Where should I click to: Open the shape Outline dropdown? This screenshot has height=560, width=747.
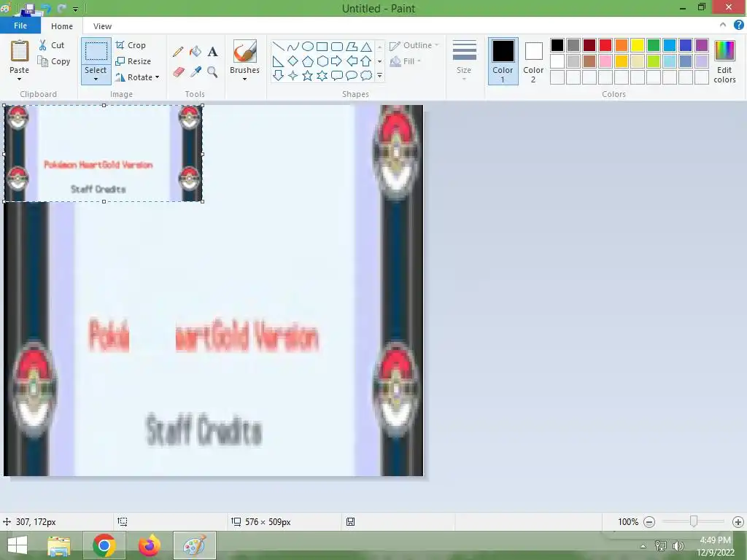coord(414,45)
